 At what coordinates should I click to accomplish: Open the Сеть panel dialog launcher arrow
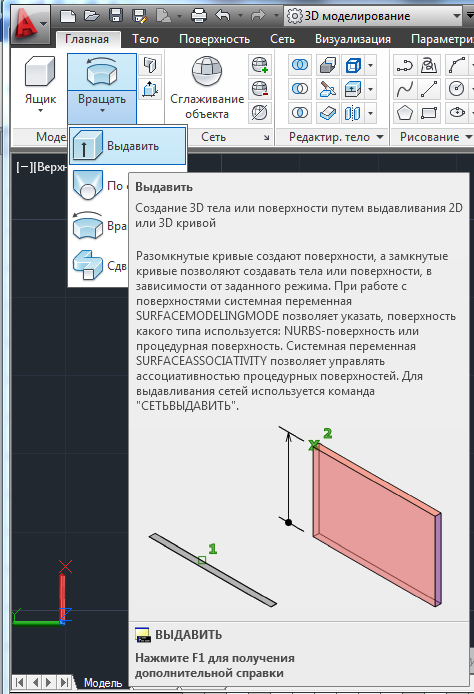(266, 138)
